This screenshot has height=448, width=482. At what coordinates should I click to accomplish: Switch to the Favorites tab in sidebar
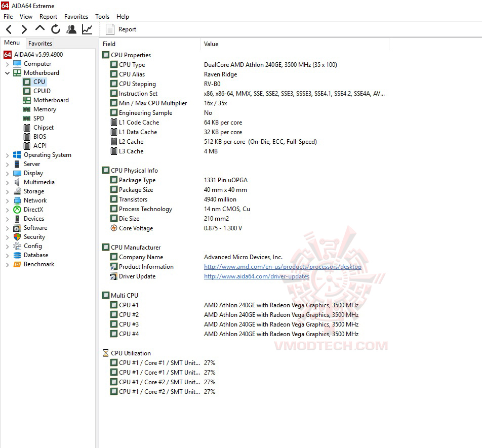coord(41,44)
